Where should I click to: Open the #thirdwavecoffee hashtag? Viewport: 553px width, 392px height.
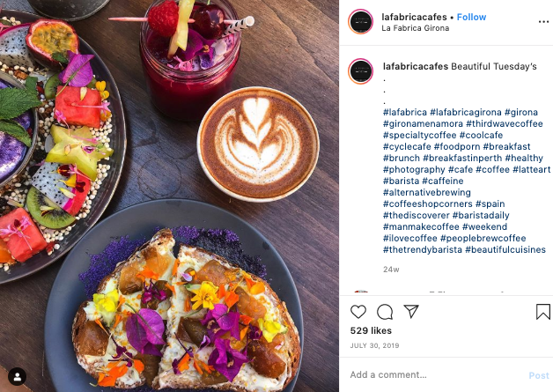[x=504, y=124]
